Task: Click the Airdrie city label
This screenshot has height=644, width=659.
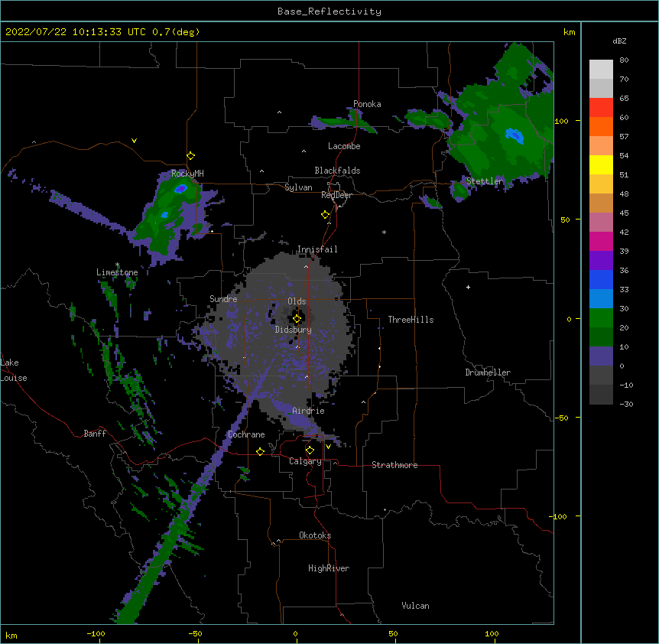Action: tap(308, 411)
